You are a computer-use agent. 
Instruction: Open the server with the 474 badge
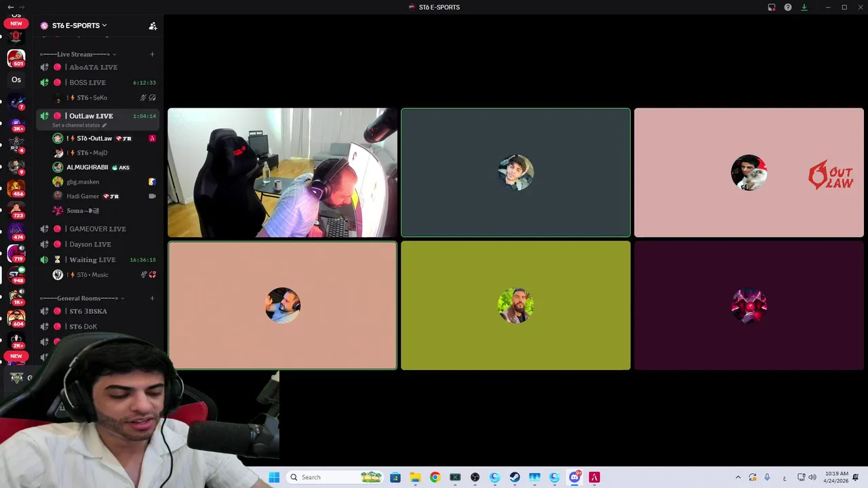click(16, 232)
